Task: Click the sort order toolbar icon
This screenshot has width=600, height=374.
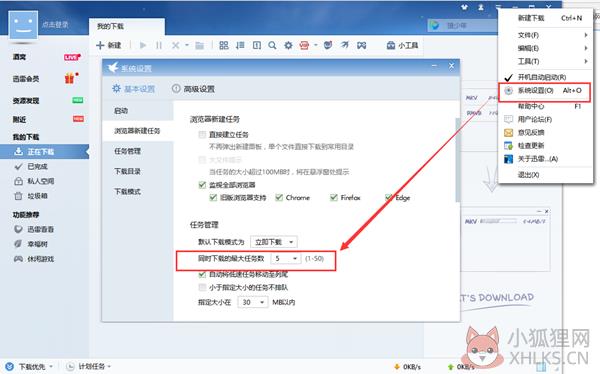Action: click(x=240, y=46)
